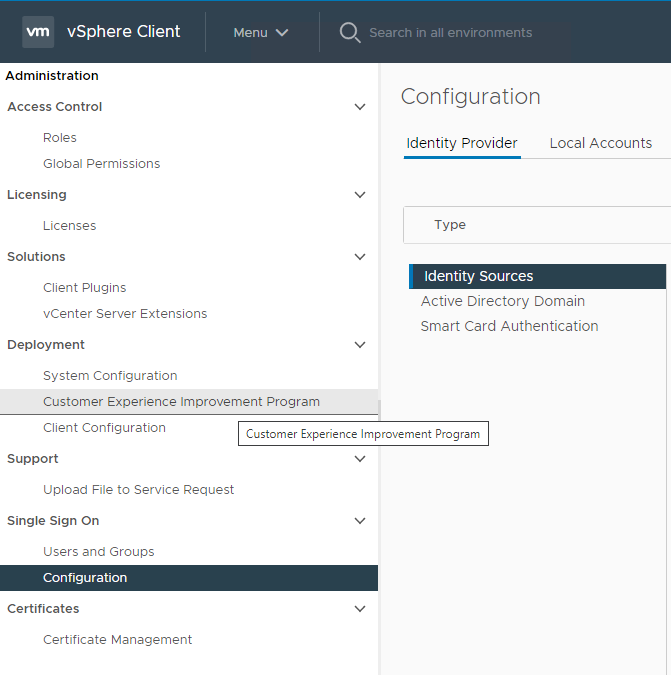Collapse the Support section
Image resolution: width=671 pixels, height=675 pixels.
pos(360,459)
